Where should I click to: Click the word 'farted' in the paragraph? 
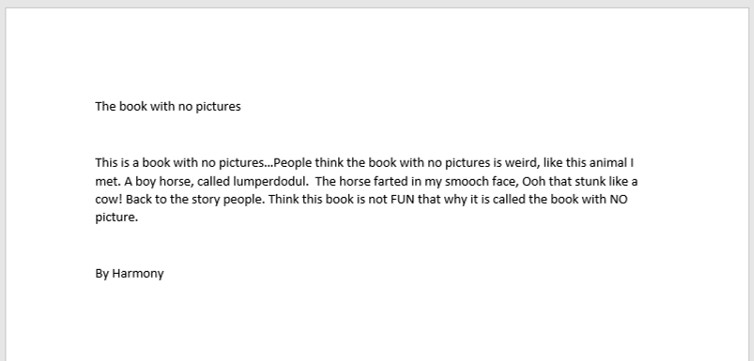[x=402, y=182]
